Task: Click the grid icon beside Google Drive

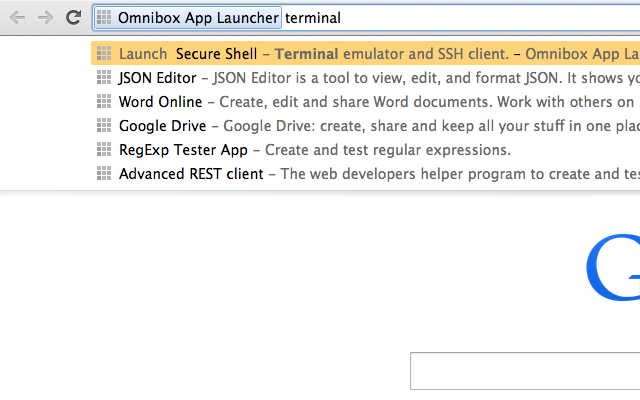Action: [104, 126]
